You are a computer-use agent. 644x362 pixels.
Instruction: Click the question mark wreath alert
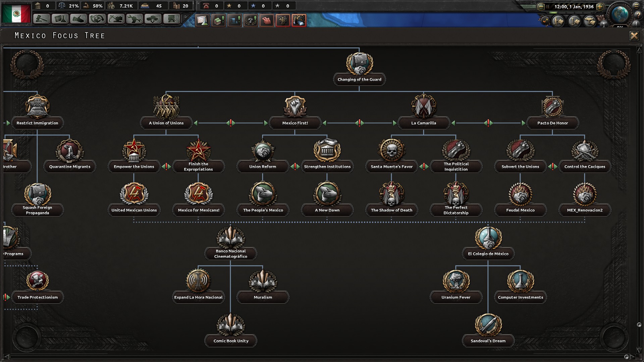pyautogui.click(x=251, y=20)
